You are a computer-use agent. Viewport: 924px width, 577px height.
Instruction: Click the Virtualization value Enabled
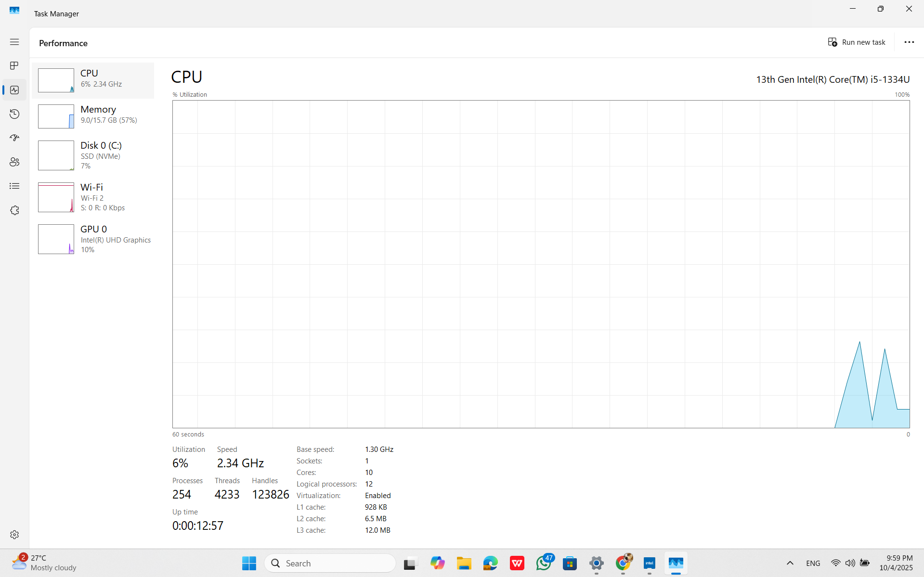(x=378, y=496)
